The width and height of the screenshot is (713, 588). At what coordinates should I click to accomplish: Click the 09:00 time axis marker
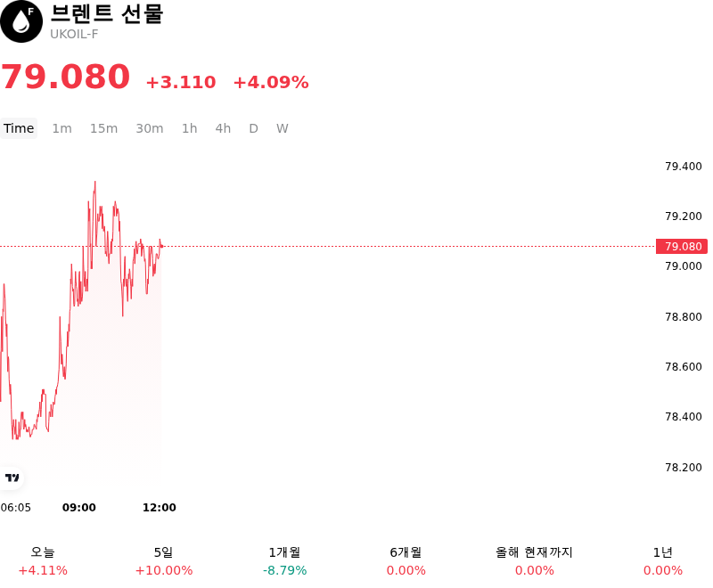pos(79,507)
